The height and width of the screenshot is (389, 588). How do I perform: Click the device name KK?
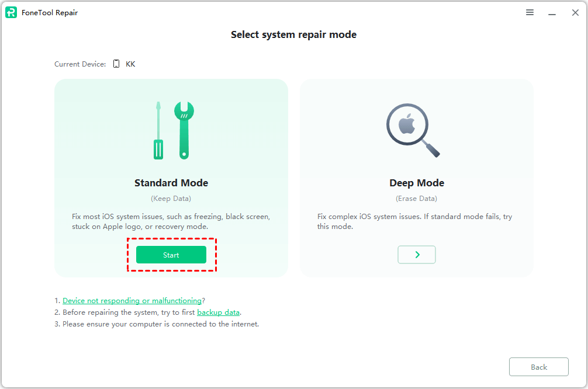coord(130,64)
